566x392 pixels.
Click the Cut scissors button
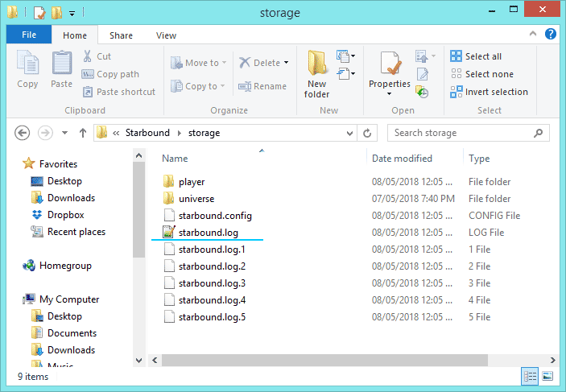click(x=97, y=56)
